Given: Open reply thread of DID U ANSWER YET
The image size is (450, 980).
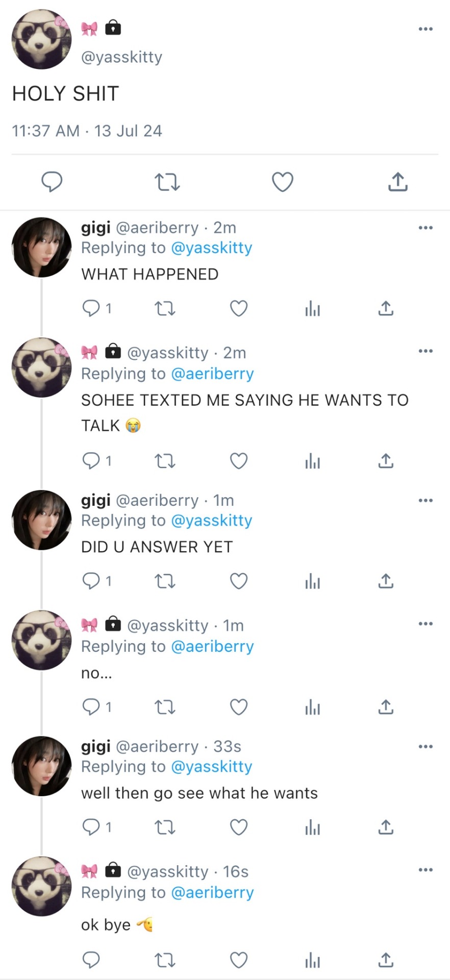Looking at the screenshot, I should click(97, 581).
